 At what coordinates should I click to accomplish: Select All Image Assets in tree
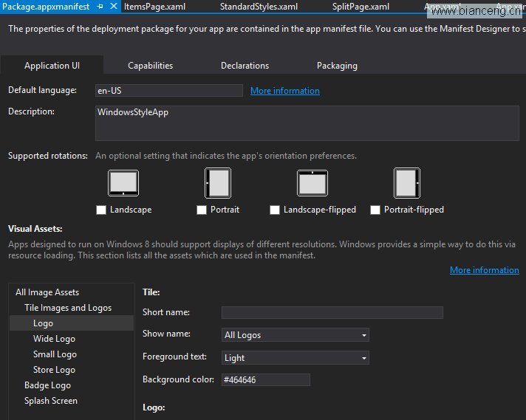point(47,292)
